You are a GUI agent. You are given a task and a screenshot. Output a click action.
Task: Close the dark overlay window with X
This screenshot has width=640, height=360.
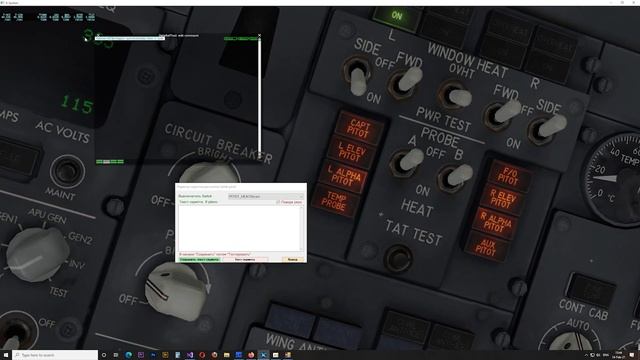[259, 36]
